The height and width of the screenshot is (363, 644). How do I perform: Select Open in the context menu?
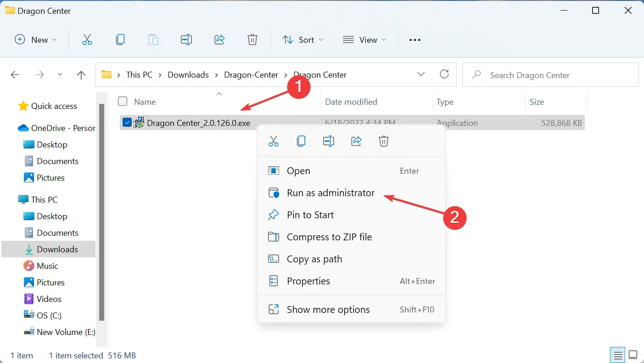pyautogui.click(x=351, y=171)
